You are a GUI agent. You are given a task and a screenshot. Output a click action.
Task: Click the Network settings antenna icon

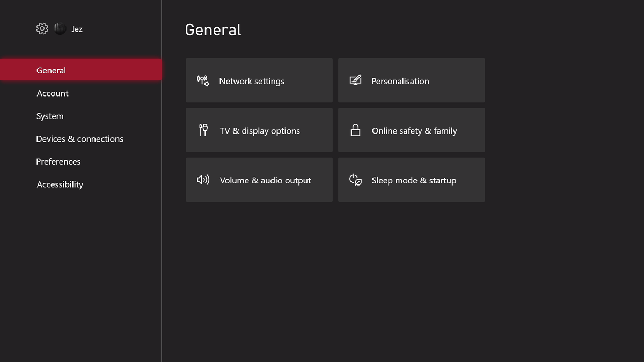pyautogui.click(x=203, y=80)
